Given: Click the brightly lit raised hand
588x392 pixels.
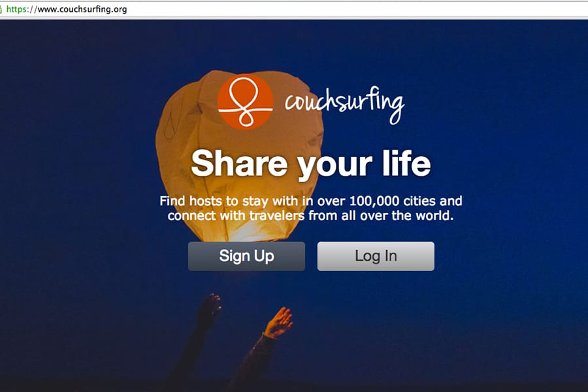Looking at the screenshot, I should tap(278, 322).
